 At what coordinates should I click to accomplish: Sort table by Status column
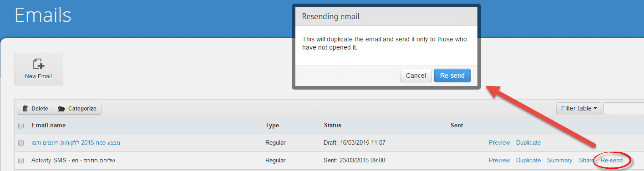(x=333, y=125)
